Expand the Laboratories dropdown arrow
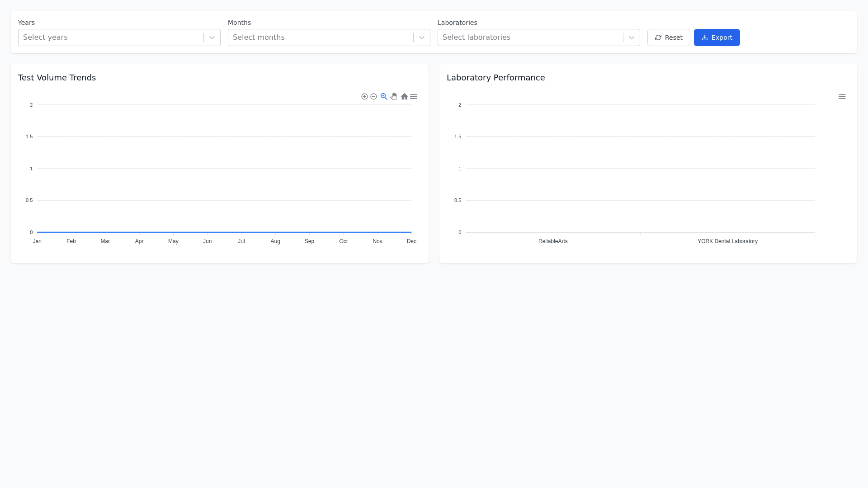The image size is (868, 488). point(632,38)
